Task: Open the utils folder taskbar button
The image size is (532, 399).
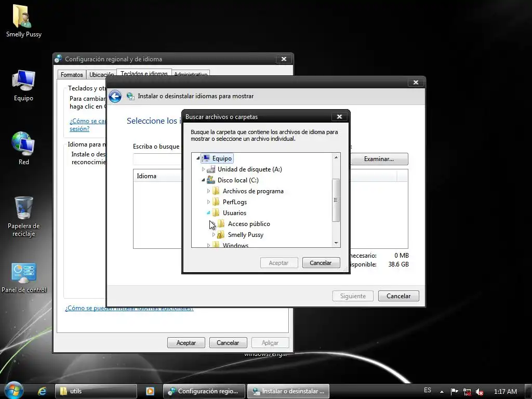Action: [x=96, y=391]
